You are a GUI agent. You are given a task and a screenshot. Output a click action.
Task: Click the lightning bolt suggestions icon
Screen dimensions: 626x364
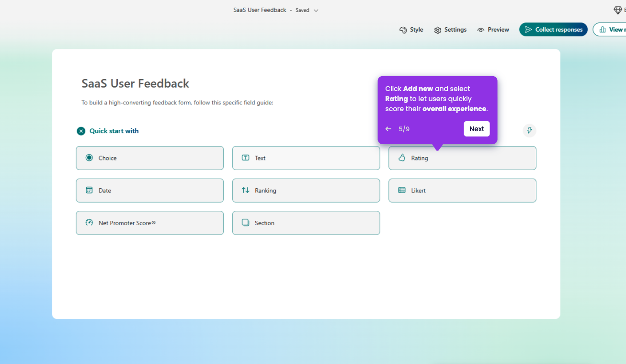[529, 130]
